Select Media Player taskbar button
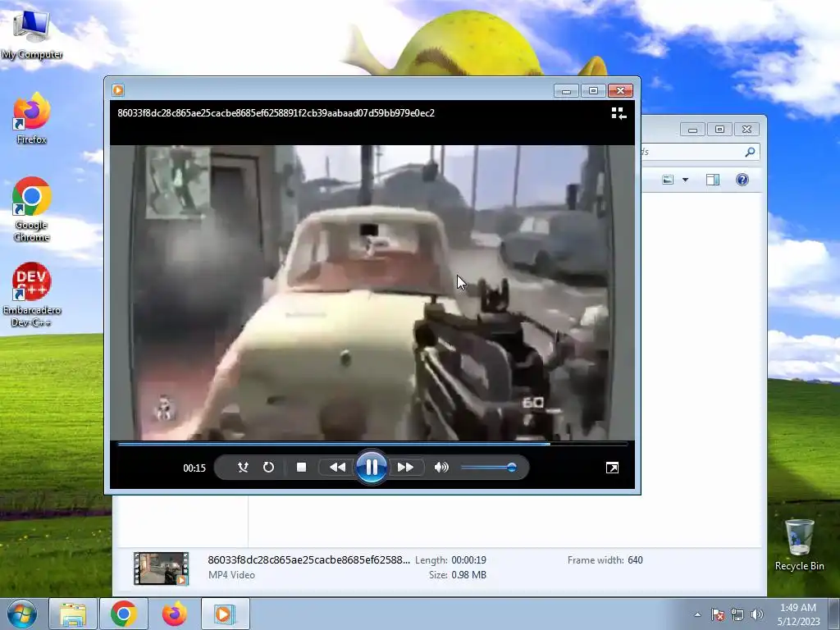840x630 pixels. [225, 614]
